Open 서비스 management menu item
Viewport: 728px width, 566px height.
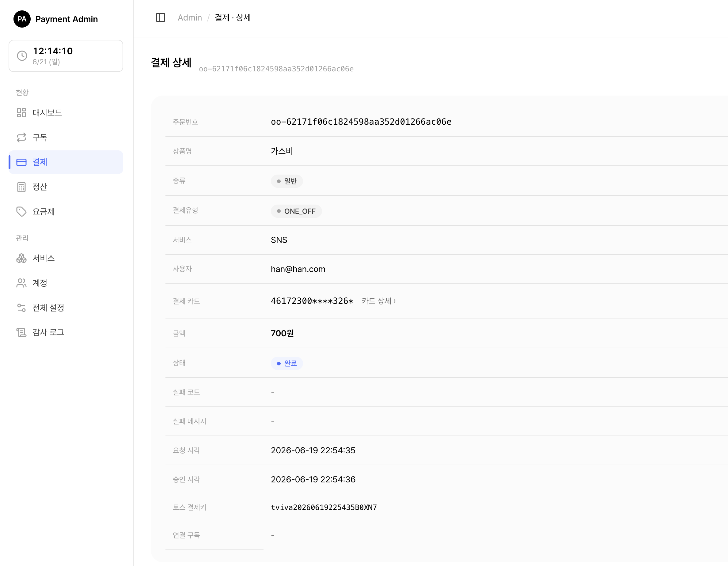(x=66, y=258)
